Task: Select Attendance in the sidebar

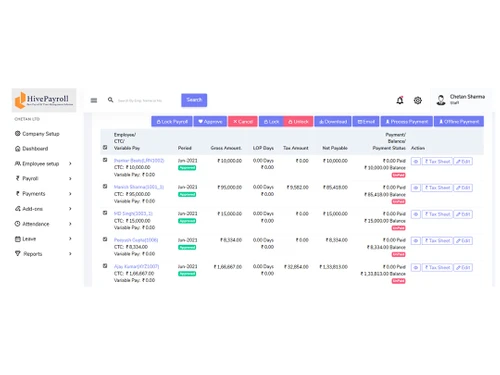Action: pyautogui.click(x=32, y=224)
